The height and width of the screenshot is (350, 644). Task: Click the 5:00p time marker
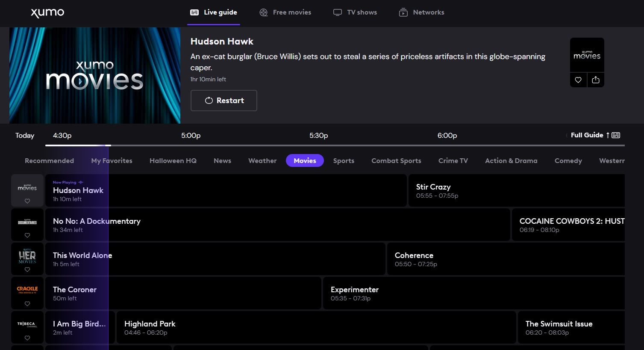click(191, 135)
